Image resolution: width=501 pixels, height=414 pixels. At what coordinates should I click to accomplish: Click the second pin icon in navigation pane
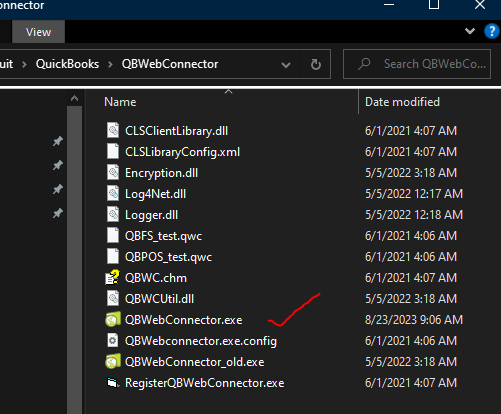coord(58,165)
